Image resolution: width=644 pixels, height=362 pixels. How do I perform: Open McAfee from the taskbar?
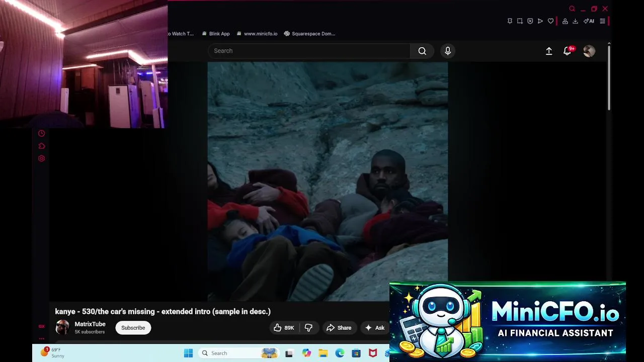[373, 353]
